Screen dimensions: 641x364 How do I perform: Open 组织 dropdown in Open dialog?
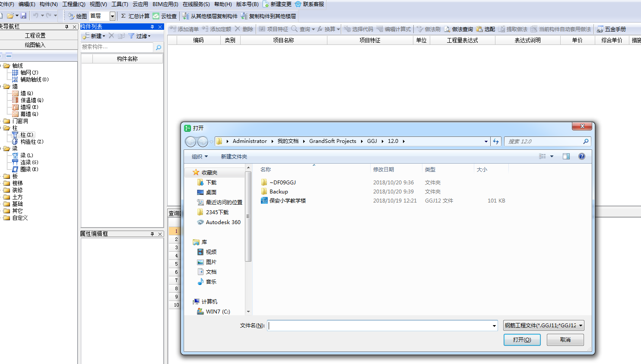coord(200,156)
